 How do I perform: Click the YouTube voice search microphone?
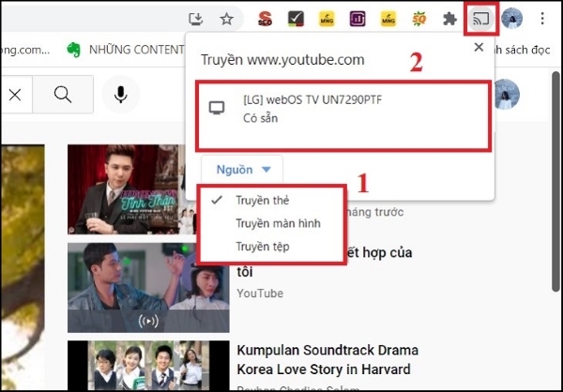pos(121,94)
